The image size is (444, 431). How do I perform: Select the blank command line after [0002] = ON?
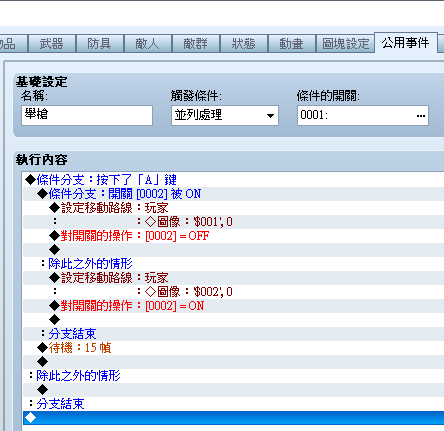point(233,320)
